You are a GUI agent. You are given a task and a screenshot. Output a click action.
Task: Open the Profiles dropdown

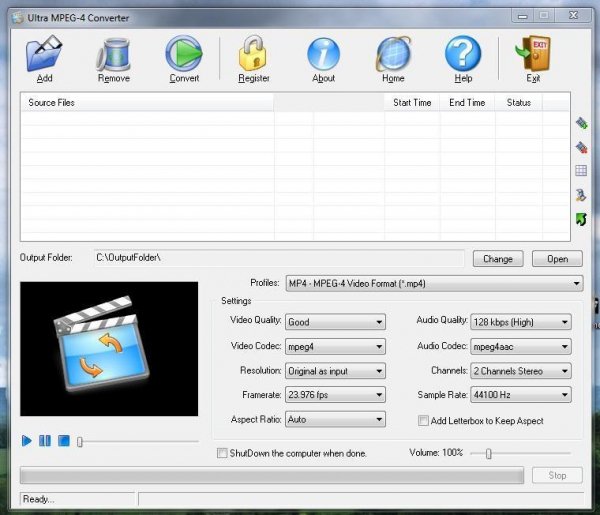[x=434, y=284]
